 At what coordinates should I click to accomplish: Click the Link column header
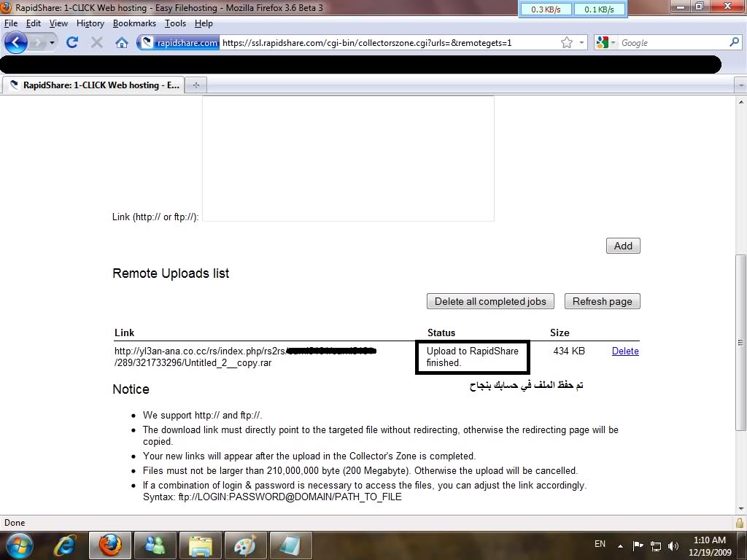(124, 332)
